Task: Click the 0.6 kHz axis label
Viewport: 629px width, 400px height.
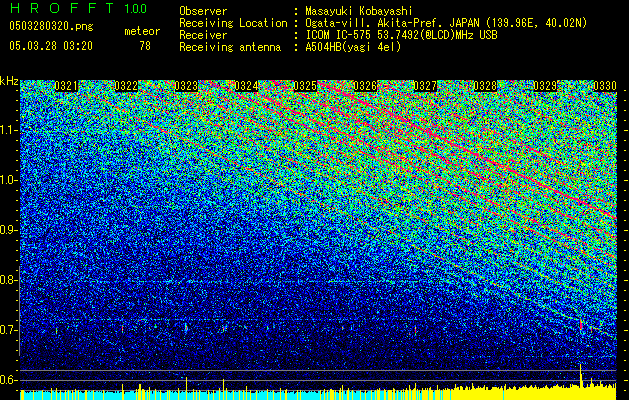Action: click(8, 380)
